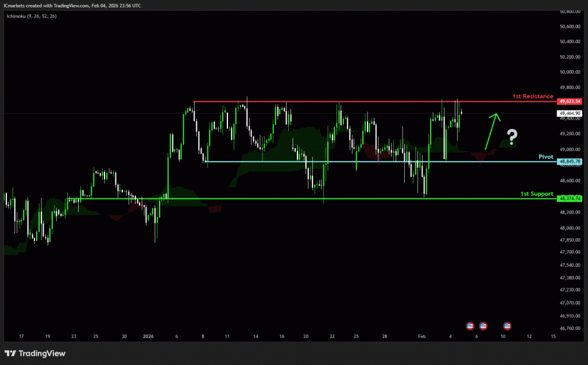Image resolution: width=588 pixels, height=365 pixels.
Task: Click the red 1st Resistance text label
Action: point(532,97)
